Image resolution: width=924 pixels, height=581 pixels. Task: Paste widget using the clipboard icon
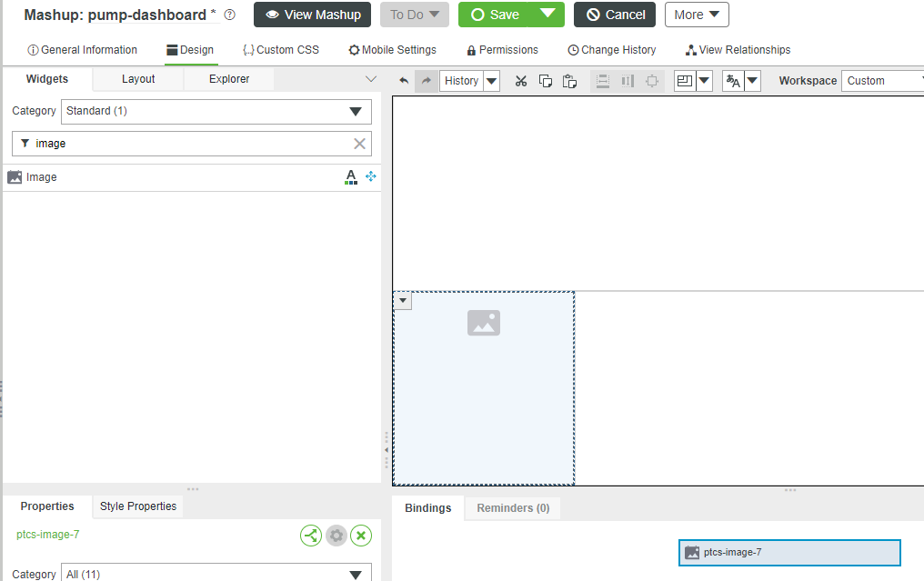click(569, 80)
